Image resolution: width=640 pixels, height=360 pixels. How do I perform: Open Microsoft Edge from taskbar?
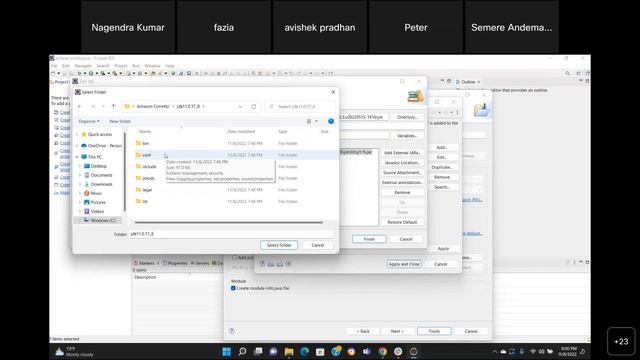coord(304,351)
